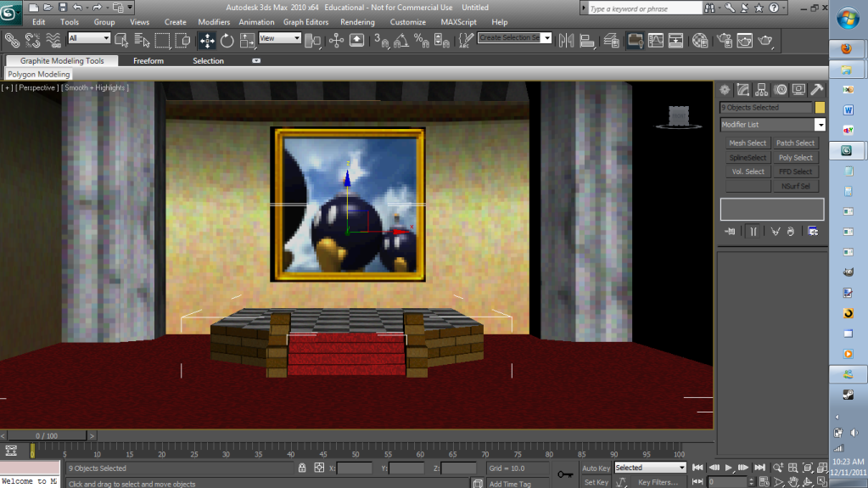This screenshot has height=488, width=868.
Task: Click the Align tool
Action: tap(587, 40)
